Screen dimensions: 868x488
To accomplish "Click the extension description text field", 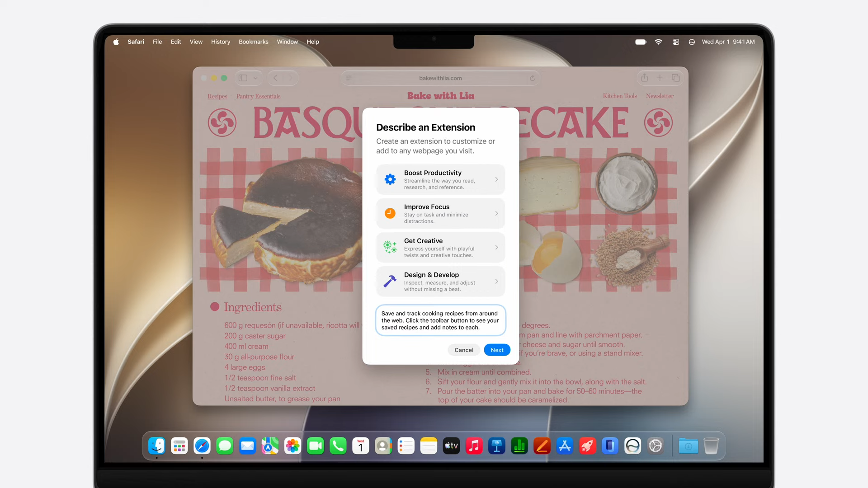I will pos(440,320).
